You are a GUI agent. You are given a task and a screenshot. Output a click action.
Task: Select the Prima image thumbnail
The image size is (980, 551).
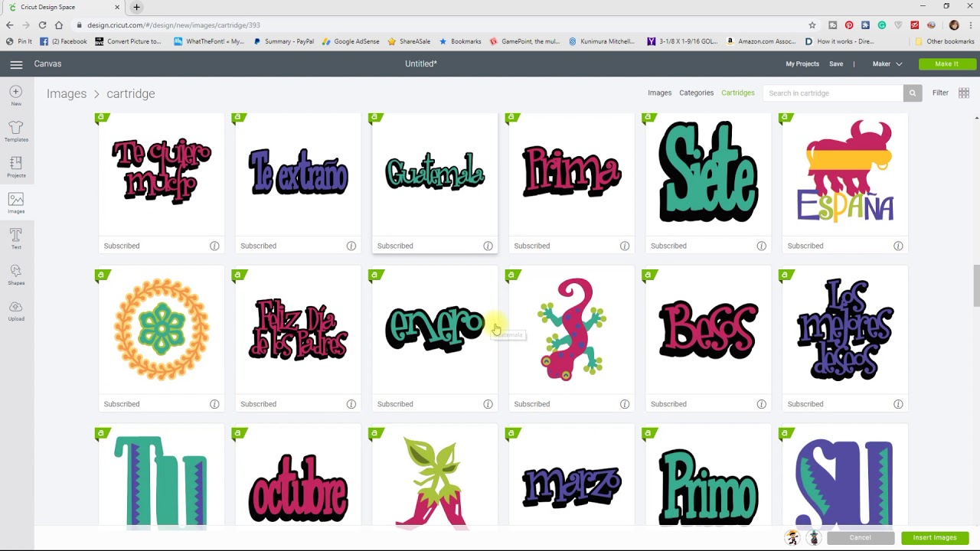(571, 173)
